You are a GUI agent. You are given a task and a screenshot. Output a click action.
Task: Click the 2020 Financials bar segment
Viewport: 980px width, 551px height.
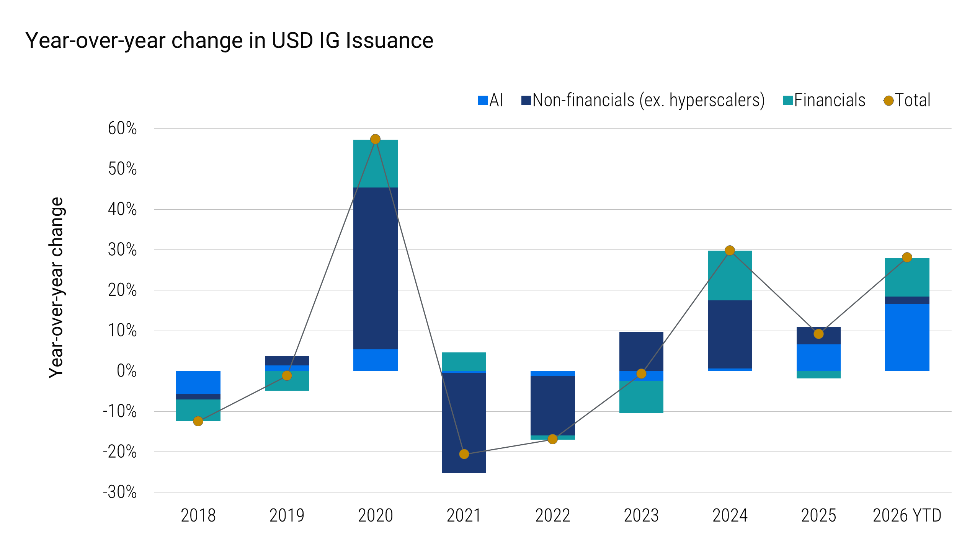376,163
